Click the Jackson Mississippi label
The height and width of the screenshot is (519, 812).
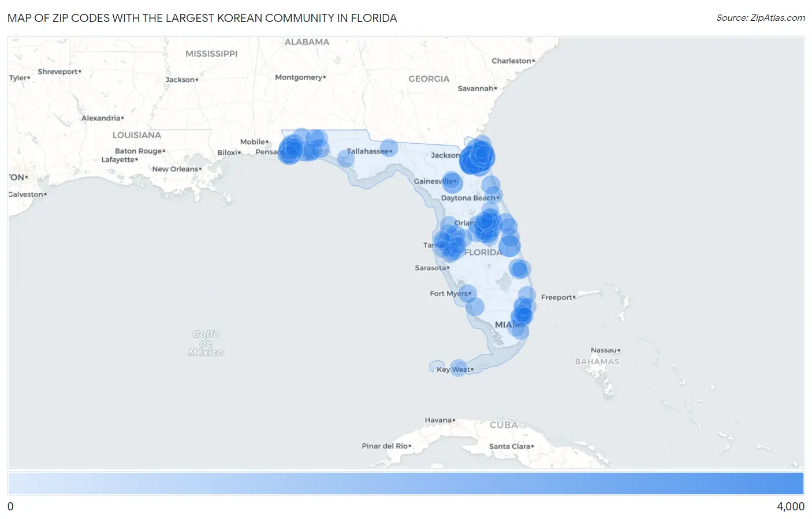(x=180, y=80)
